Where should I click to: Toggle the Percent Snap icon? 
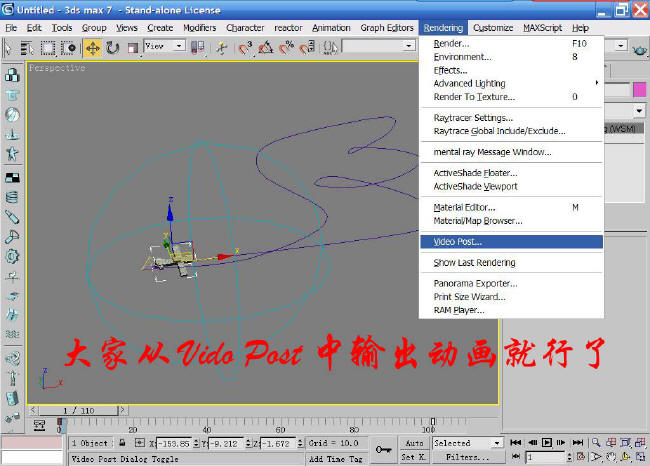pyautogui.click(x=286, y=48)
